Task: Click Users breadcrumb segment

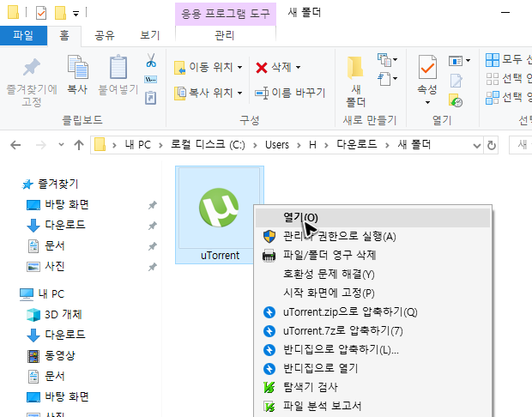Action: [277, 145]
